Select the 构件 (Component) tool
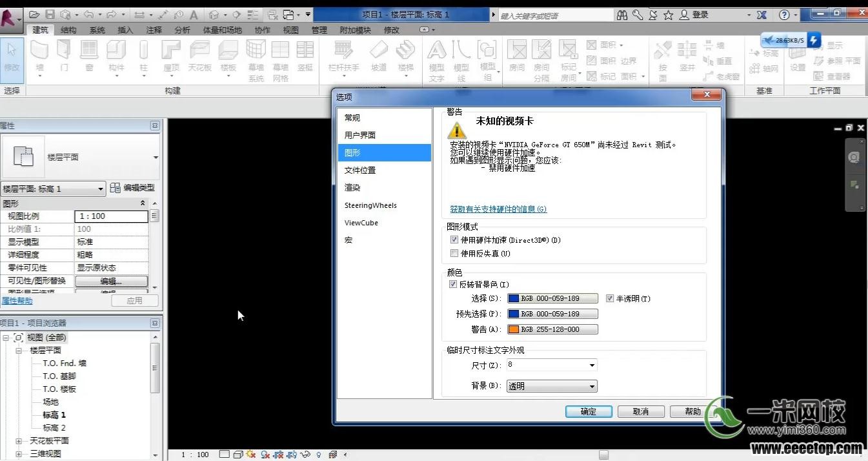This screenshot has width=868, height=461. [116, 58]
